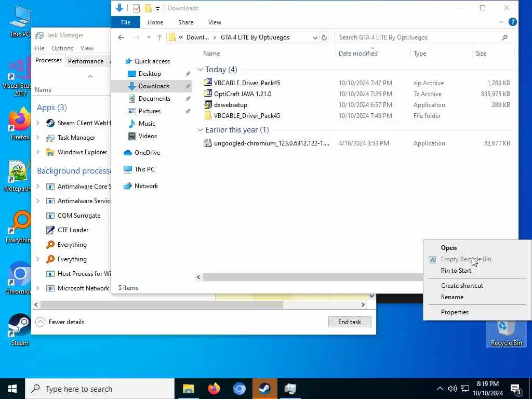Click the search magnifier in Explorer
The width and height of the screenshot is (532, 399).
coord(504,37)
